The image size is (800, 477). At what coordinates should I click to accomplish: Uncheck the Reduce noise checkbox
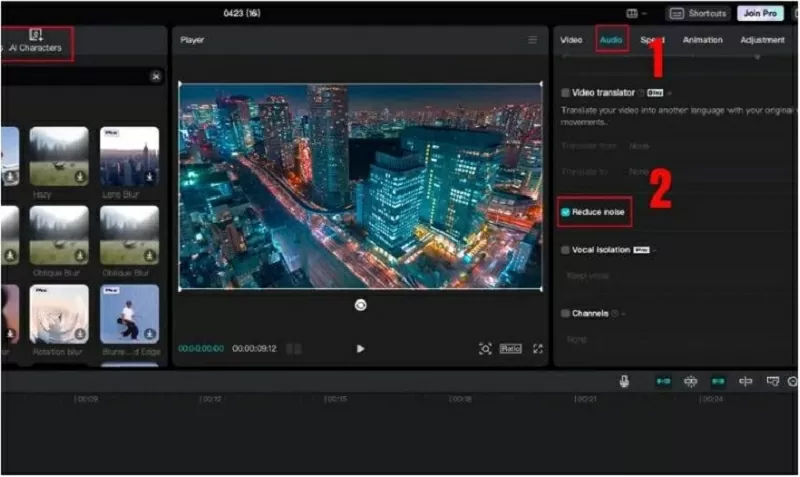pos(566,212)
